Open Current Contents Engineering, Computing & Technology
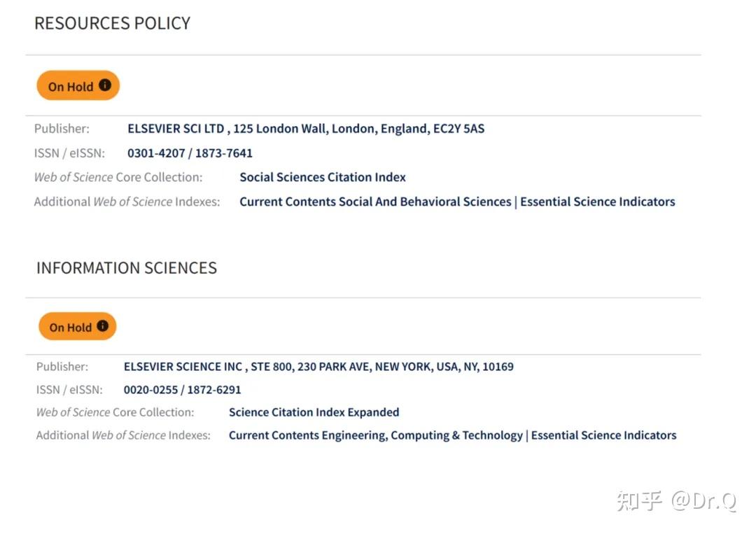Screen dimensions: 756x534 [x=375, y=435]
